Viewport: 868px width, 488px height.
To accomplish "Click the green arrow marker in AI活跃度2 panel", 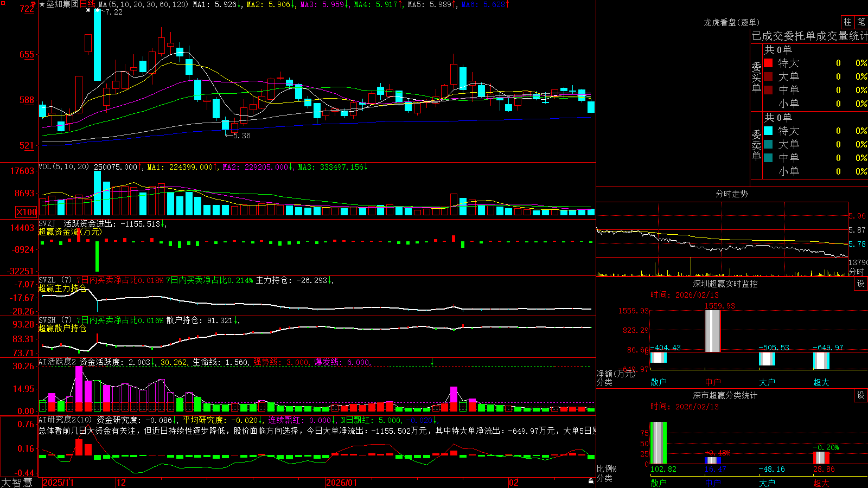I will [x=432, y=362].
